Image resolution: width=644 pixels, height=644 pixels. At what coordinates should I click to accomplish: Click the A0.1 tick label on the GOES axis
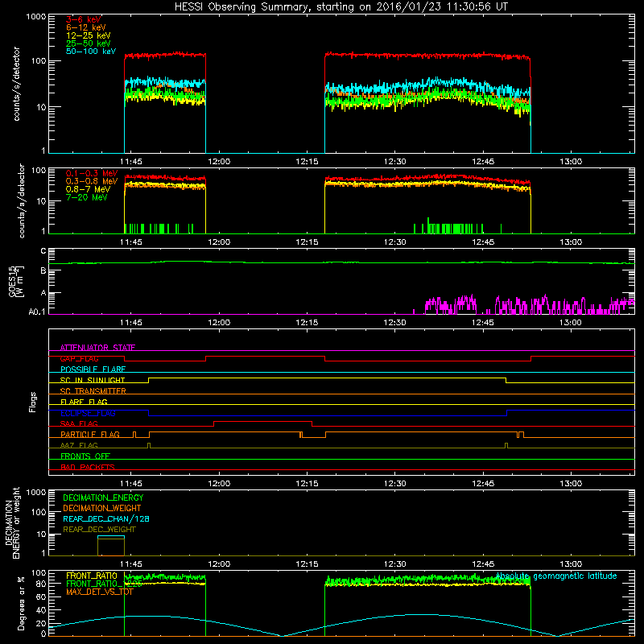pos(37,312)
